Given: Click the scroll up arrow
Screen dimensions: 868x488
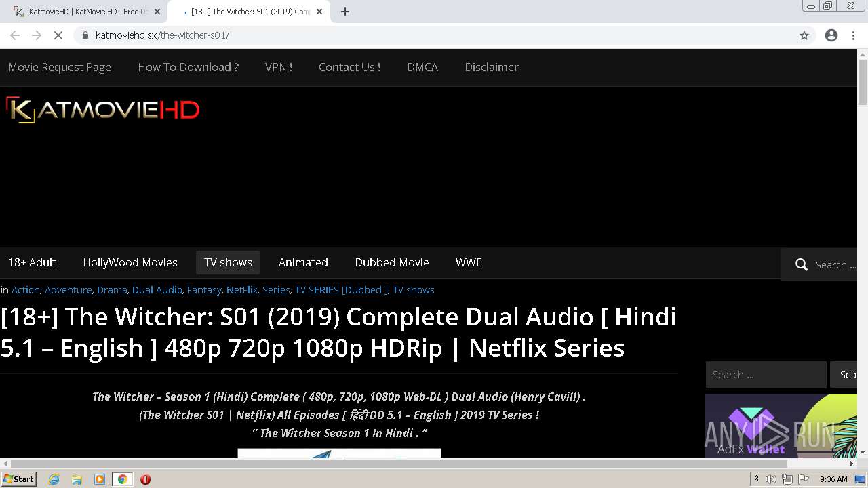Looking at the screenshot, I should tap(863, 54).
